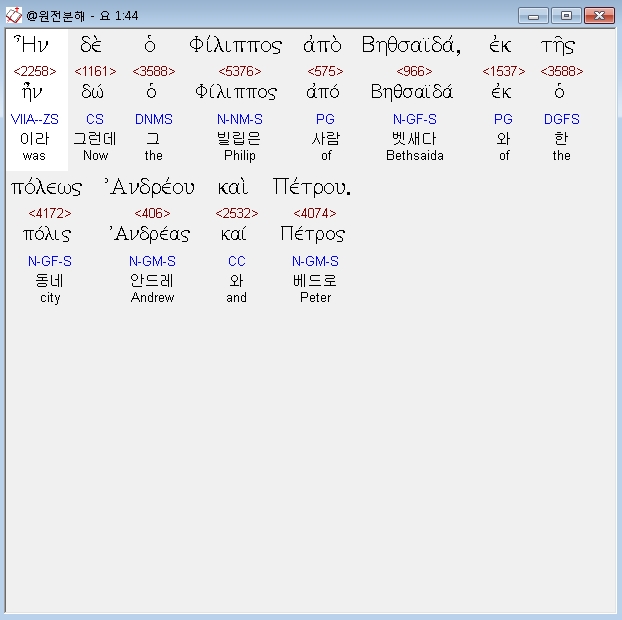The image size is (622, 620).
Task: Click the Korean gloss 동네
Action: tap(49, 280)
